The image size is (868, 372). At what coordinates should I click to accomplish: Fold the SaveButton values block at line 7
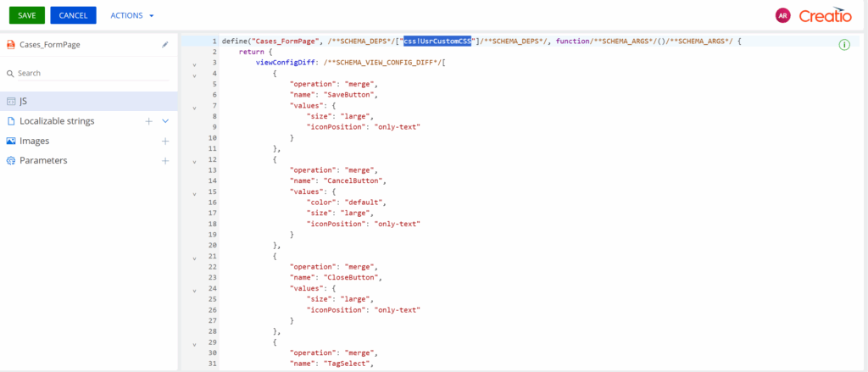pos(194,107)
